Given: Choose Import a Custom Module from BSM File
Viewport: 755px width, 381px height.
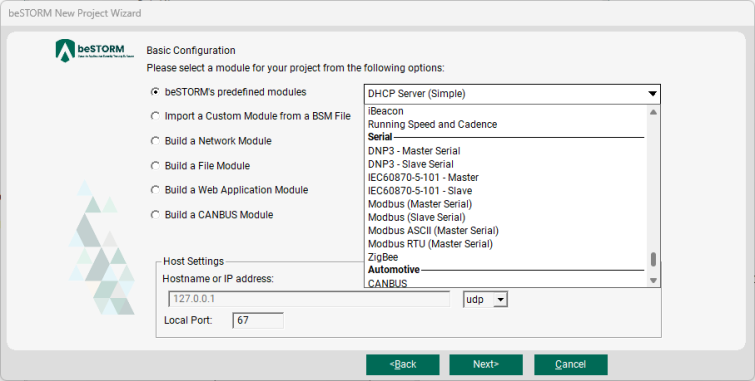Looking at the screenshot, I should pyautogui.click(x=155, y=116).
